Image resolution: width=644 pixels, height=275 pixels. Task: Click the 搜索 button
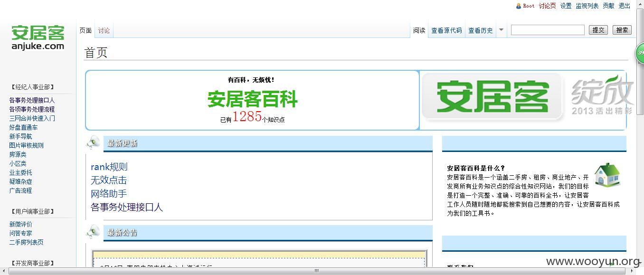click(x=622, y=30)
